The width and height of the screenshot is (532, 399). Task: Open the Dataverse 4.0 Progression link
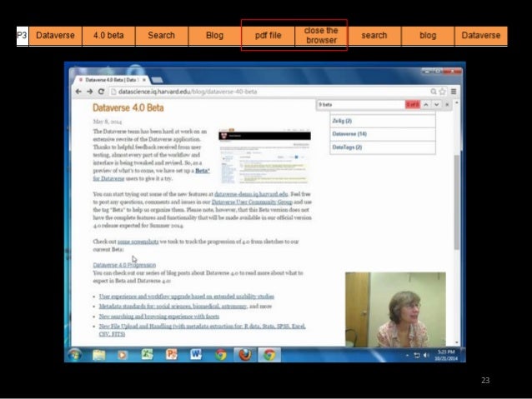click(x=124, y=265)
